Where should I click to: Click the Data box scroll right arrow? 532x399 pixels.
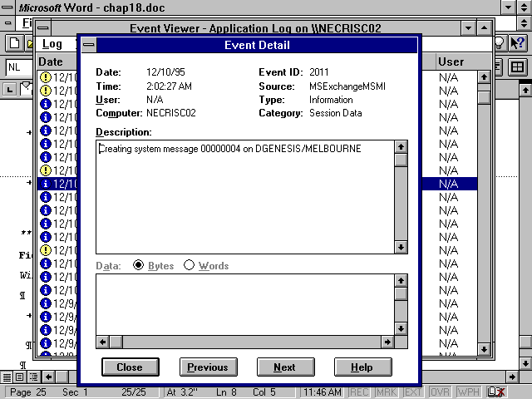coord(387,342)
